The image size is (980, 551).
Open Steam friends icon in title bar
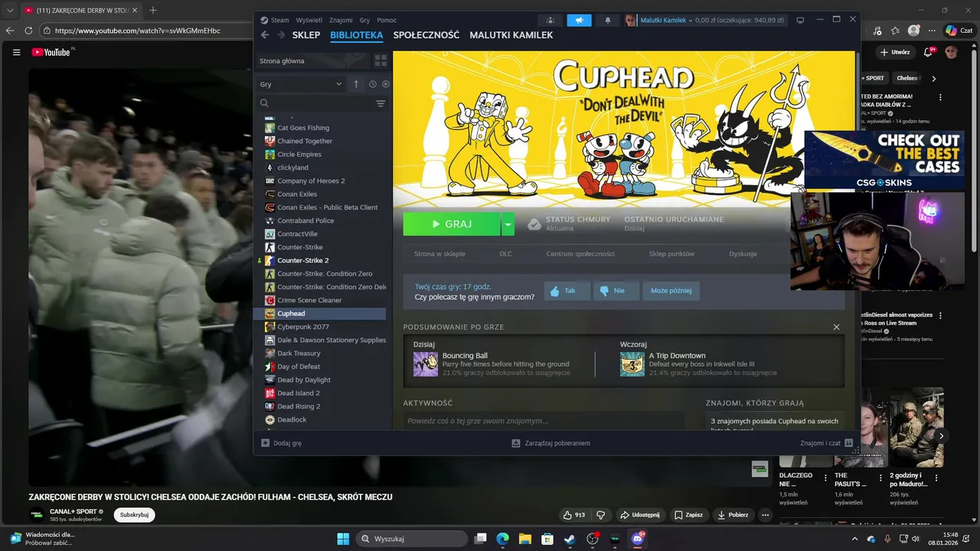coord(550,21)
